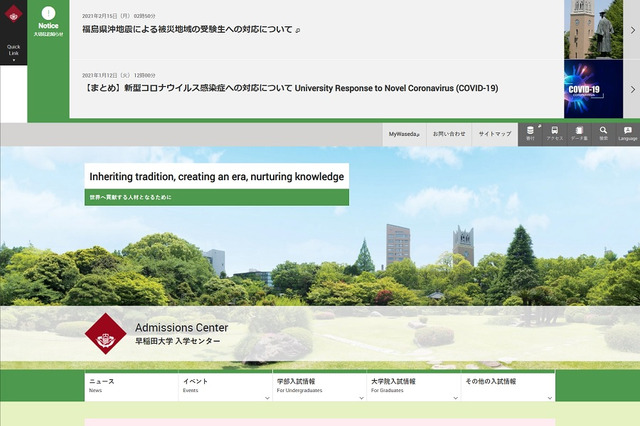Expand the Quick Link menu
Screen dimensions: 640x426
click(13, 53)
